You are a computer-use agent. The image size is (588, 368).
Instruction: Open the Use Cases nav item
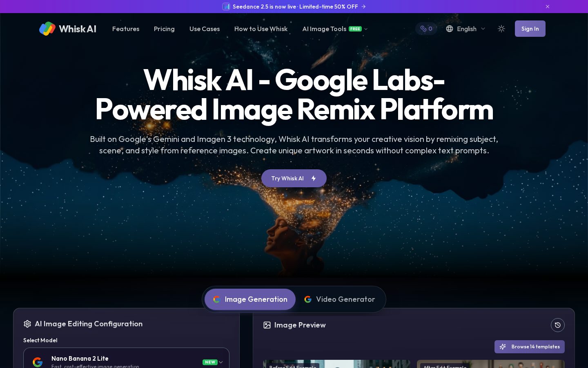coord(205,29)
